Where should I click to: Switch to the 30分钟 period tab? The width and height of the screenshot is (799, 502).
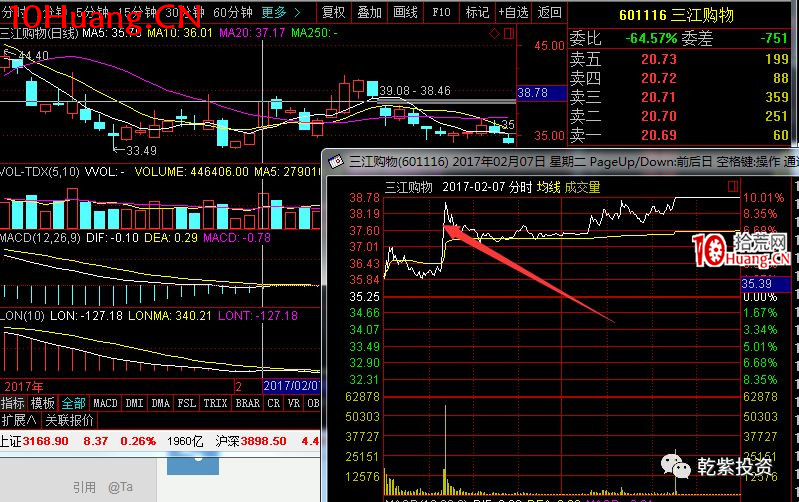tap(184, 12)
